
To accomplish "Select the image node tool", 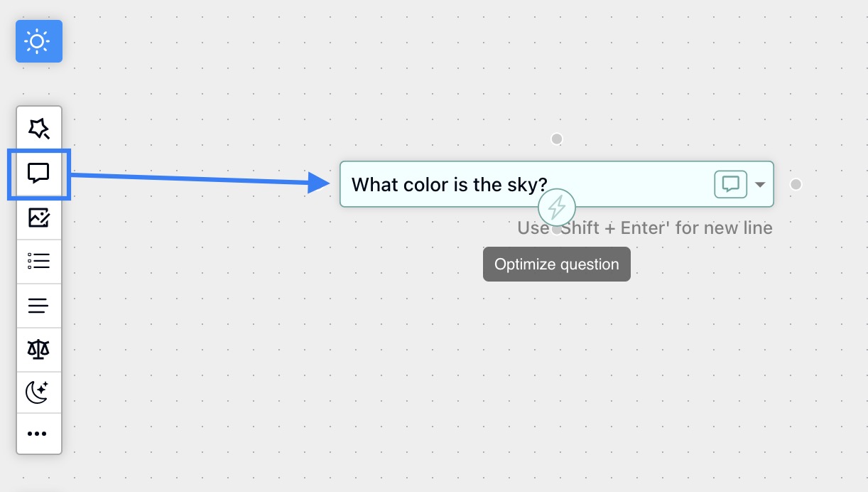I will point(39,218).
